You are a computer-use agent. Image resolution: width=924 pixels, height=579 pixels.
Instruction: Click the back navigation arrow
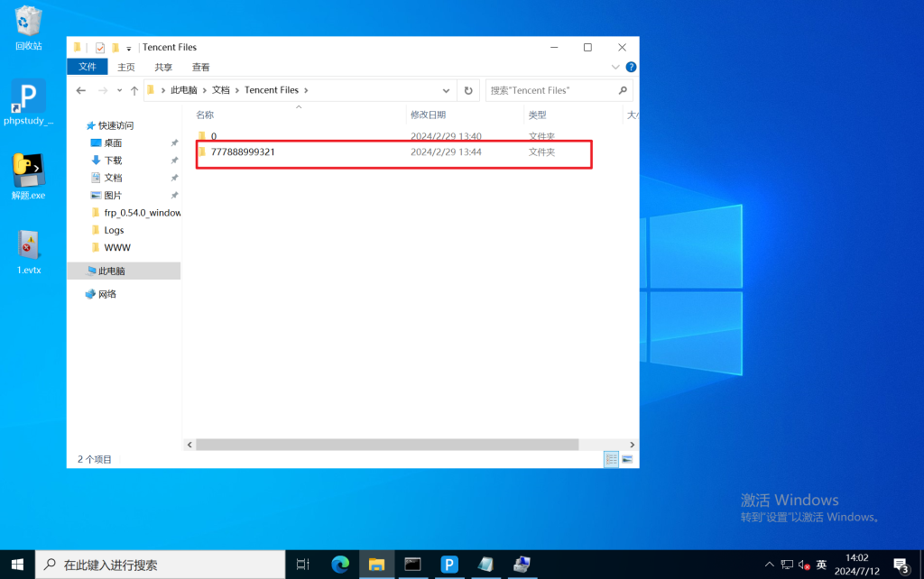point(81,90)
